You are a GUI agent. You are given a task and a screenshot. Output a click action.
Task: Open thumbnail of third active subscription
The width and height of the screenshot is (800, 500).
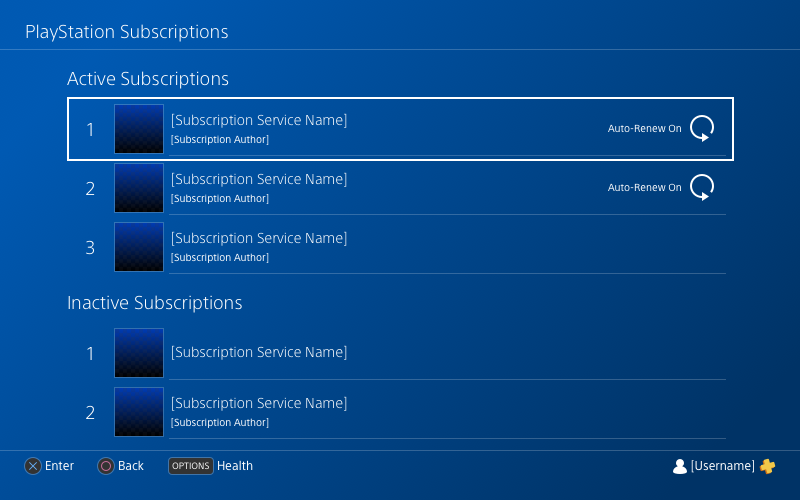click(x=139, y=247)
